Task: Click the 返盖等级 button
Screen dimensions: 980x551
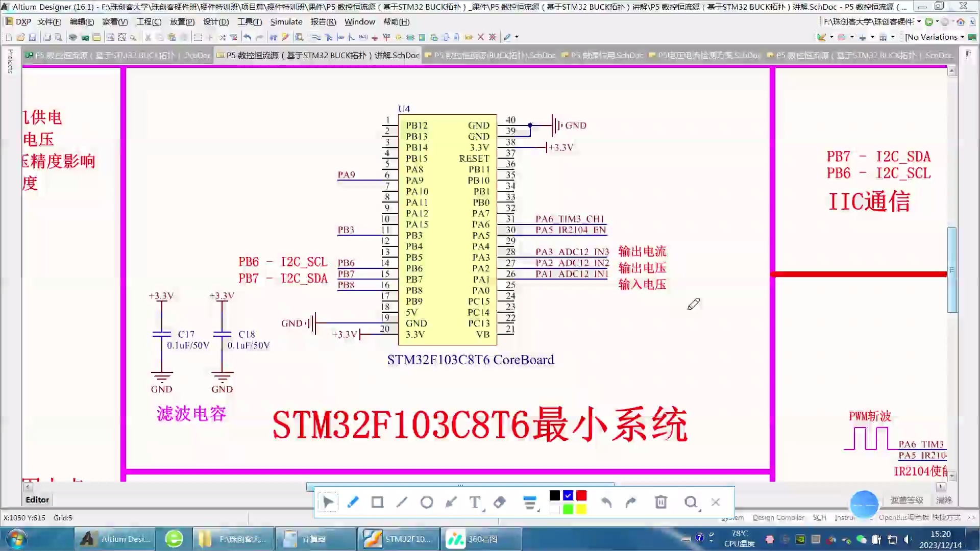Action: tap(907, 500)
